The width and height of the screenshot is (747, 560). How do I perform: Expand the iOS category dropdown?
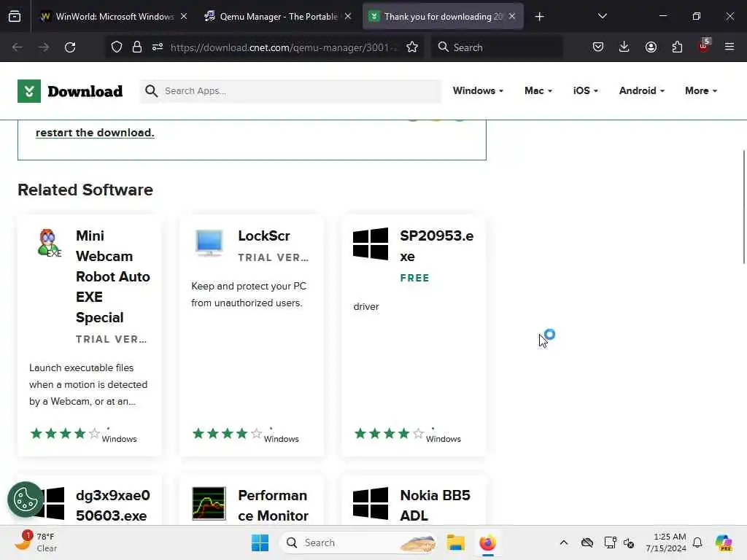(x=586, y=90)
